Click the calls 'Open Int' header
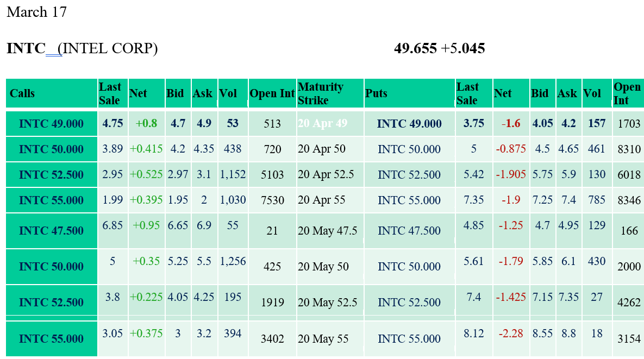Viewport: 644px width, 359px height. [x=272, y=93]
